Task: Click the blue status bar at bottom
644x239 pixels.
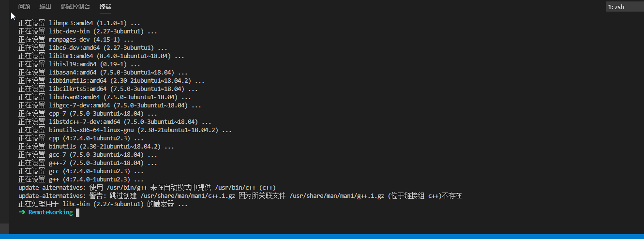Action: tap(322, 237)
